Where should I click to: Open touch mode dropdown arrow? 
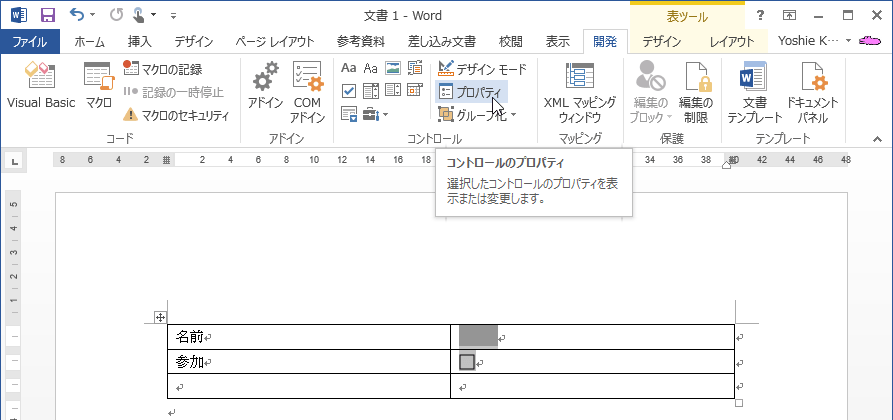point(153,16)
